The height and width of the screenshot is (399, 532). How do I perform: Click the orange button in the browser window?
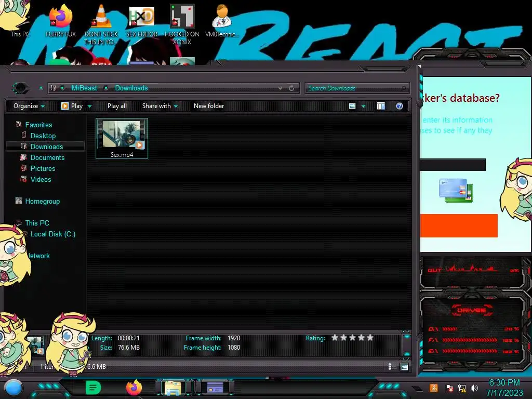point(459,225)
